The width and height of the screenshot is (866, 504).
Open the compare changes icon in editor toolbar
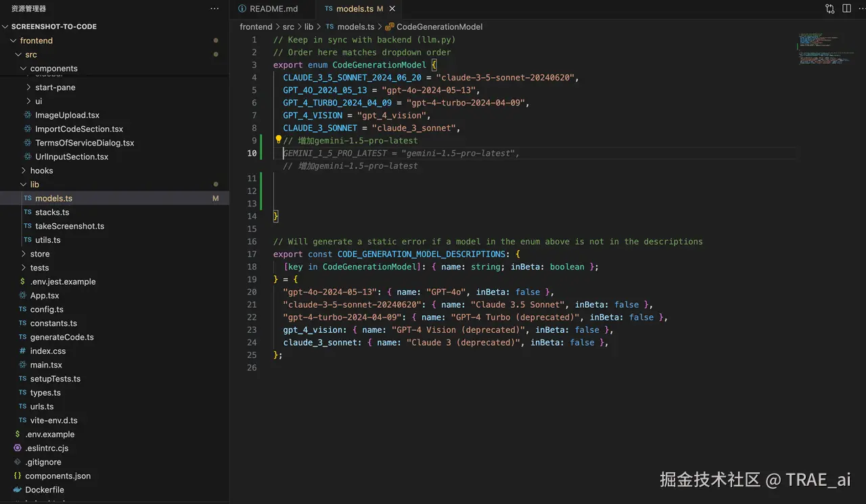pyautogui.click(x=829, y=9)
